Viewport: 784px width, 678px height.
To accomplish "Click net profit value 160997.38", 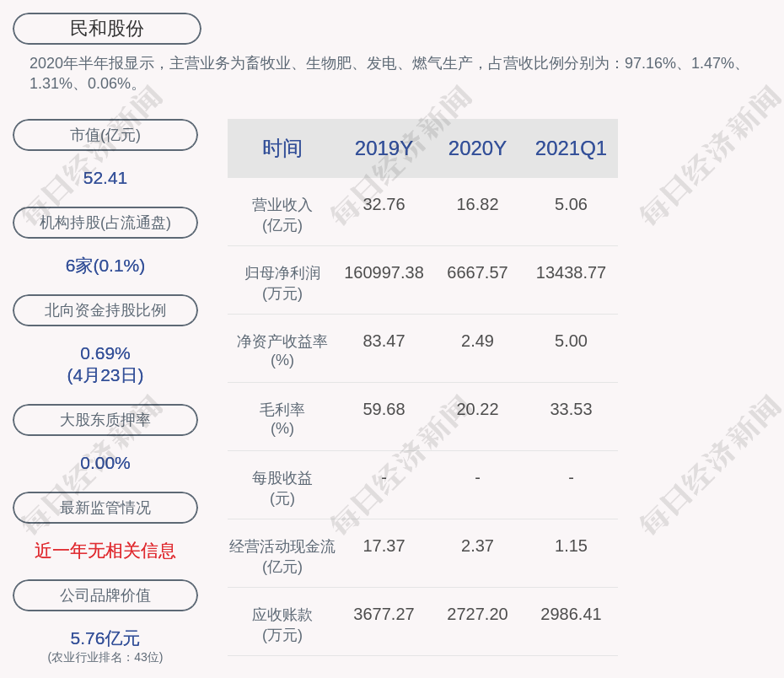I will click(x=384, y=273).
